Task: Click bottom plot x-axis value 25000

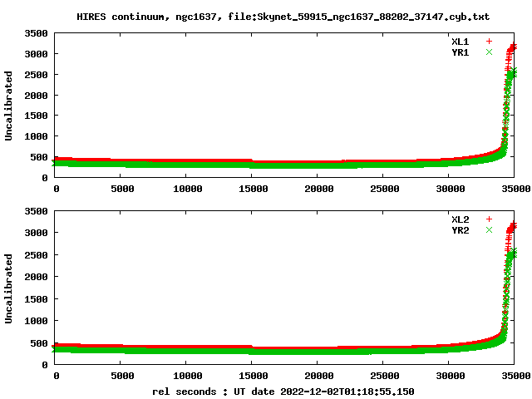Action: pos(385,376)
